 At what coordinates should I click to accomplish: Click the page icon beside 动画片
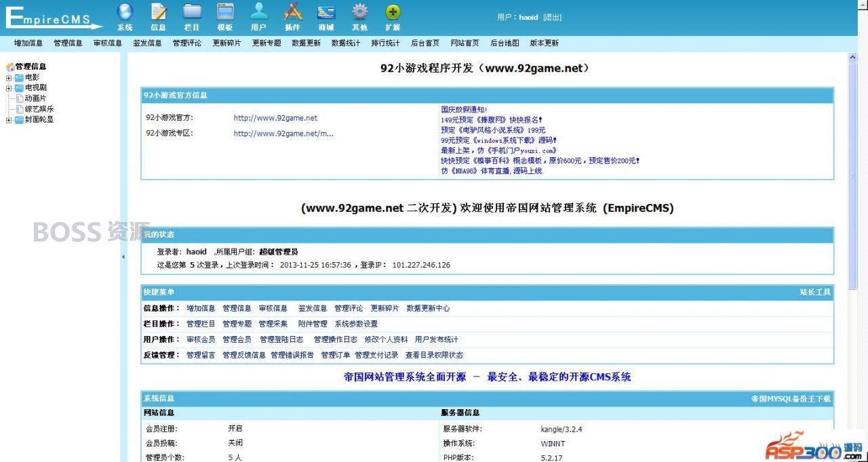[20, 98]
